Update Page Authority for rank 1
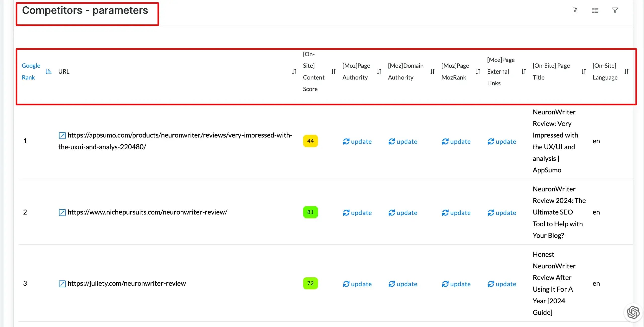This screenshot has width=644, height=327. [x=357, y=142]
